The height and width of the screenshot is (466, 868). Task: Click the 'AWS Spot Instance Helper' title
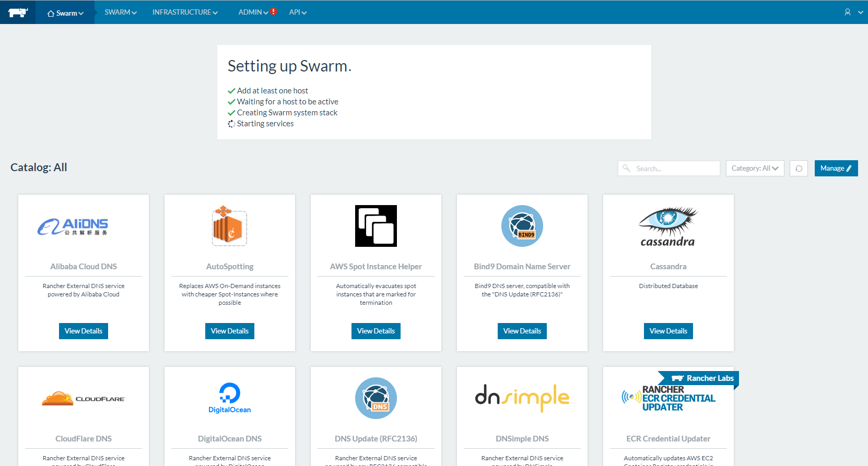(x=376, y=267)
